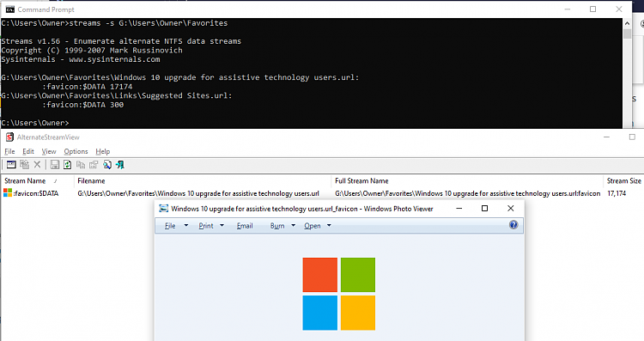Click 'Suggested Sites.url' path line in console

pos(117,95)
